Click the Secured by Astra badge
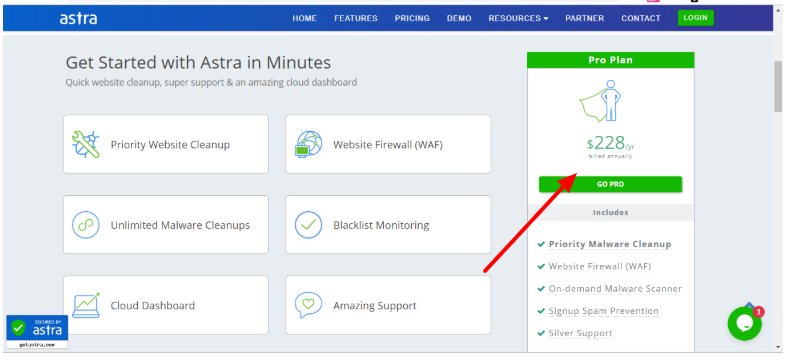793x362 pixels. pos(37,332)
